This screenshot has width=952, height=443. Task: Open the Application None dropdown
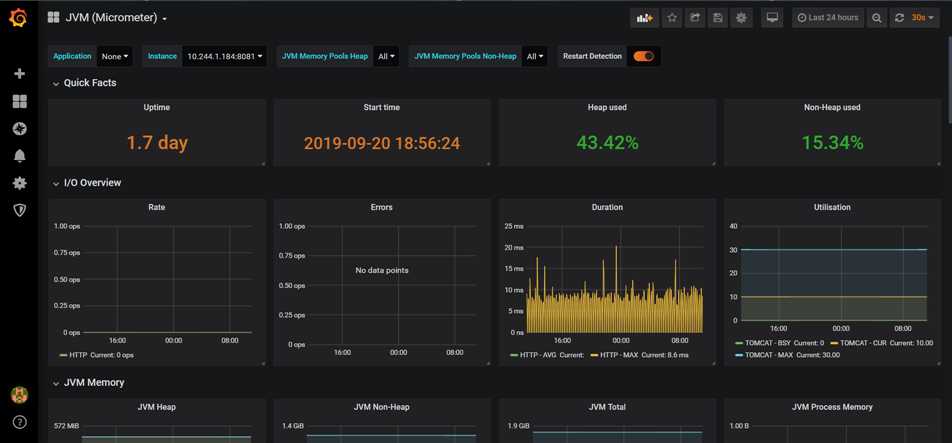pyautogui.click(x=115, y=56)
